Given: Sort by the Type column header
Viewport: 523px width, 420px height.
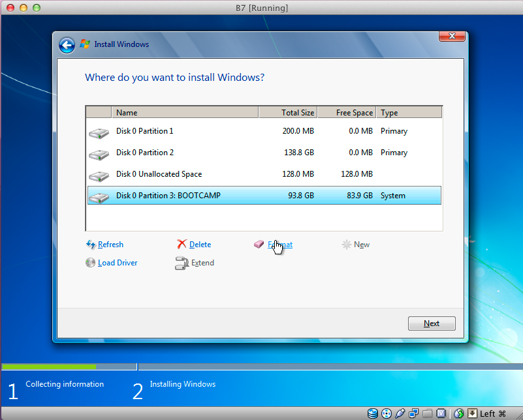Looking at the screenshot, I should pos(409,113).
